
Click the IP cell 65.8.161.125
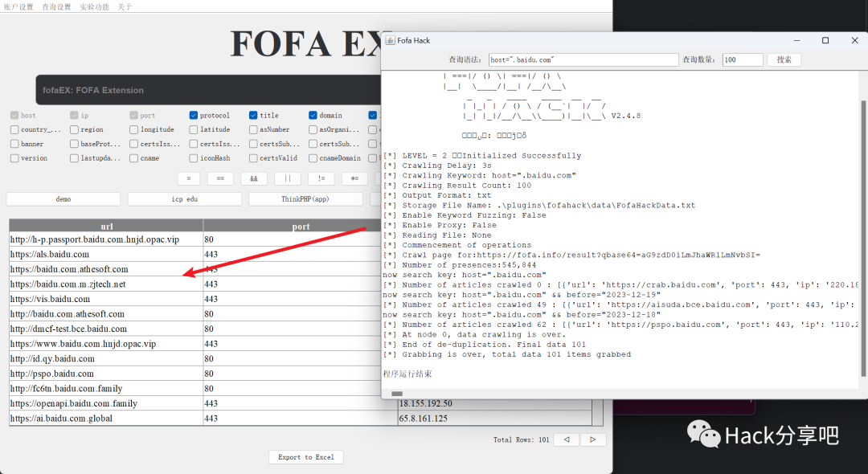click(495, 419)
